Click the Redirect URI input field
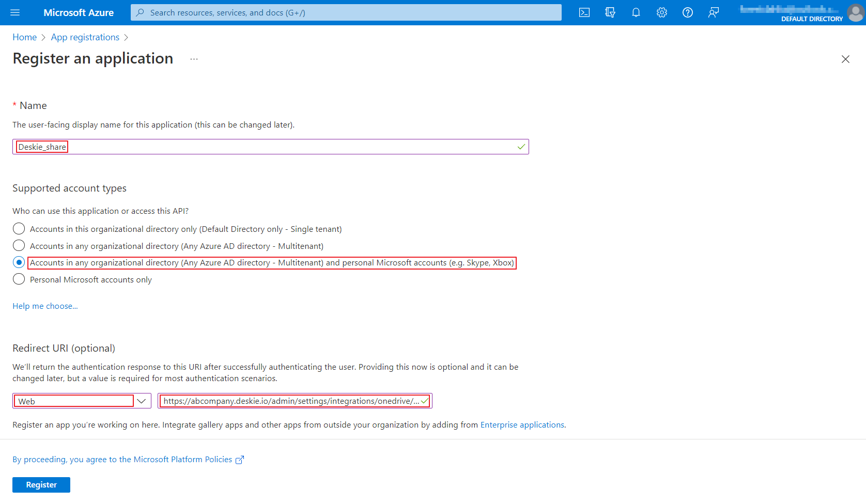This screenshot has width=866, height=504. (x=295, y=401)
